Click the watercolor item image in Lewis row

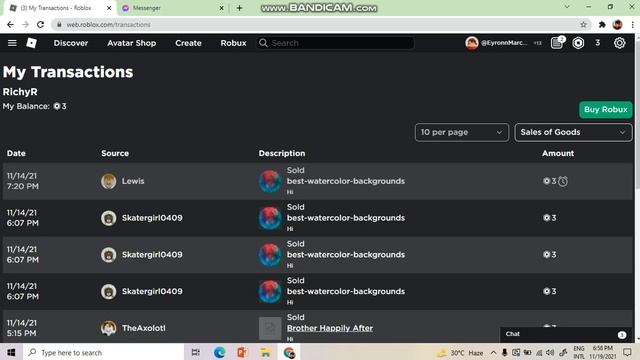pyautogui.click(x=270, y=181)
